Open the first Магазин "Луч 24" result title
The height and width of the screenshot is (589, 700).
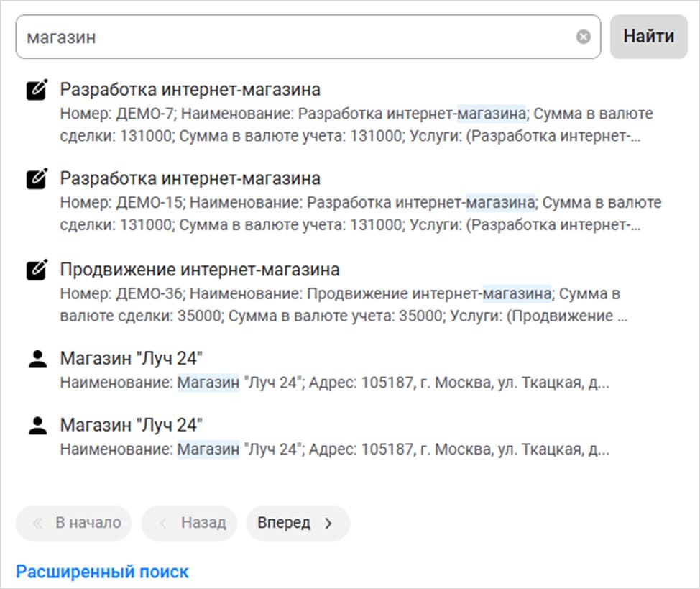click(x=132, y=359)
